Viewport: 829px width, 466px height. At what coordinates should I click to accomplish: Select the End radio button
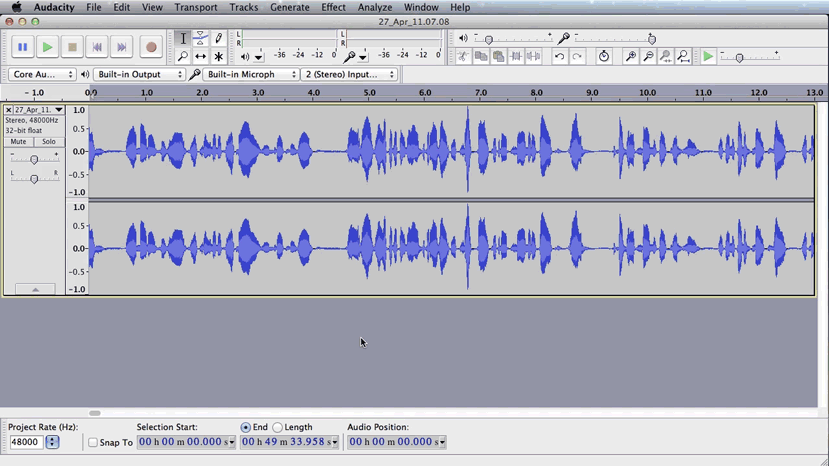pyautogui.click(x=245, y=428)
